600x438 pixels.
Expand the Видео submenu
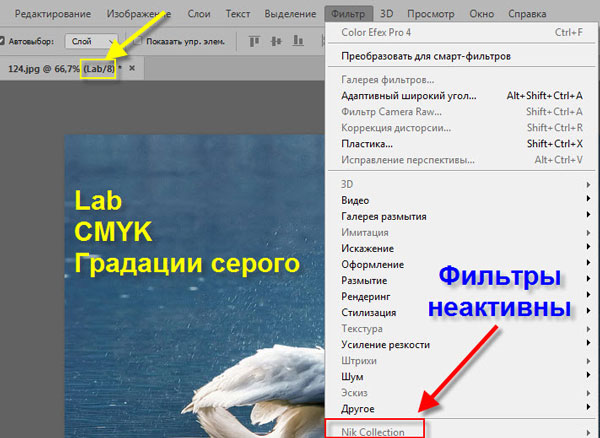[x=462, y=200]
